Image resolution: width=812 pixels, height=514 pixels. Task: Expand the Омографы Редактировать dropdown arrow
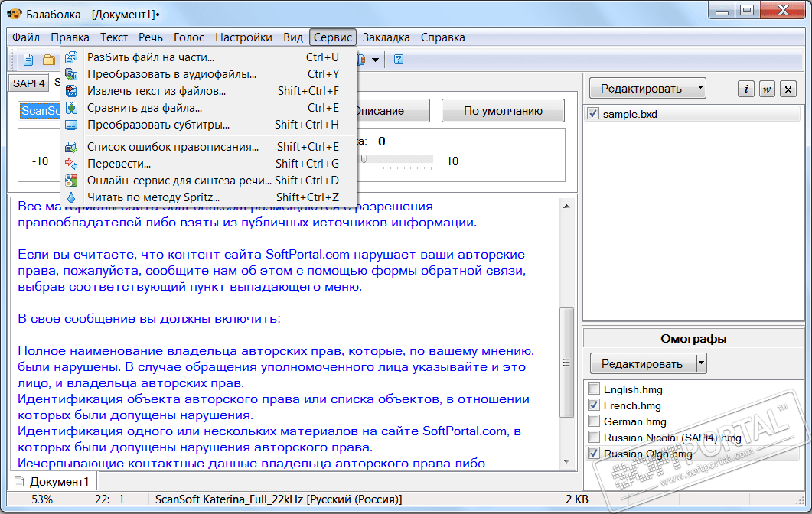(701, 363)
